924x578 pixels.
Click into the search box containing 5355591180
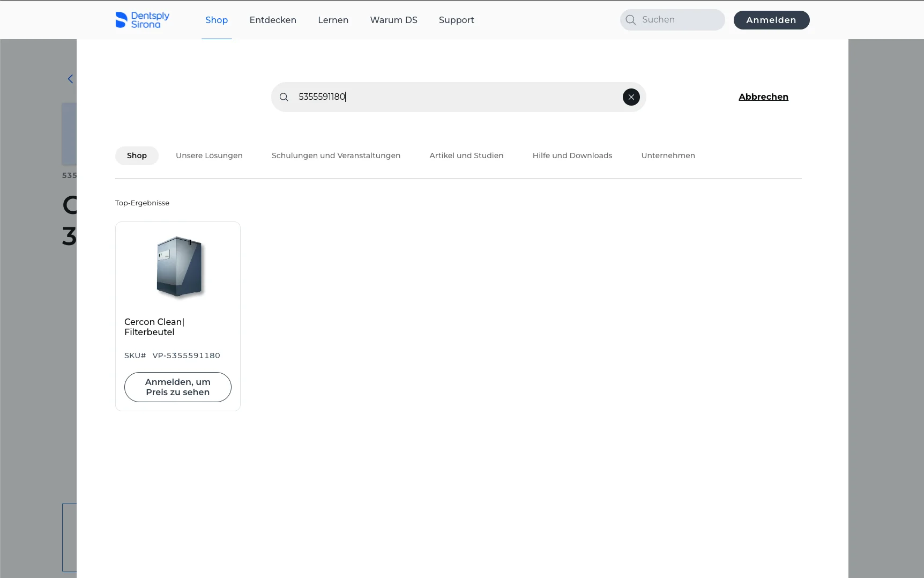click(458, 97)
